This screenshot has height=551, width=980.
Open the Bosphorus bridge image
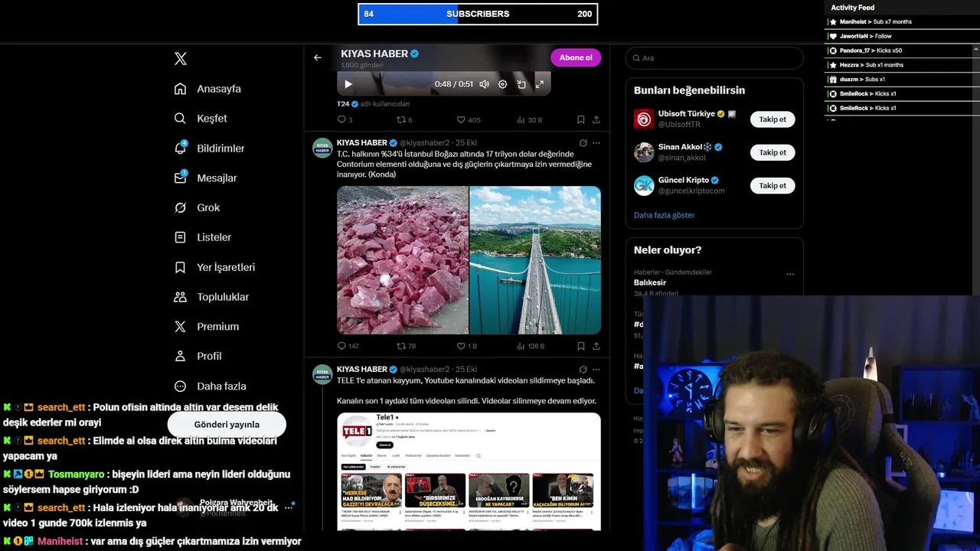point(535,260)
